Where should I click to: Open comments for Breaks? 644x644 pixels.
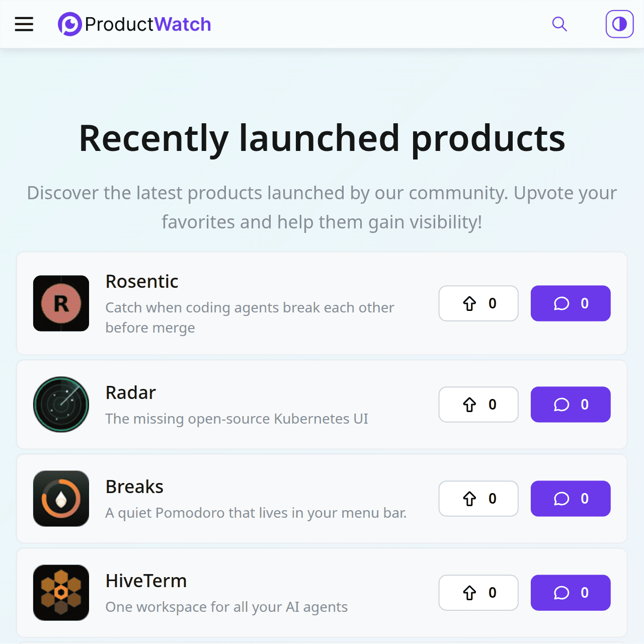pos(571,499)
